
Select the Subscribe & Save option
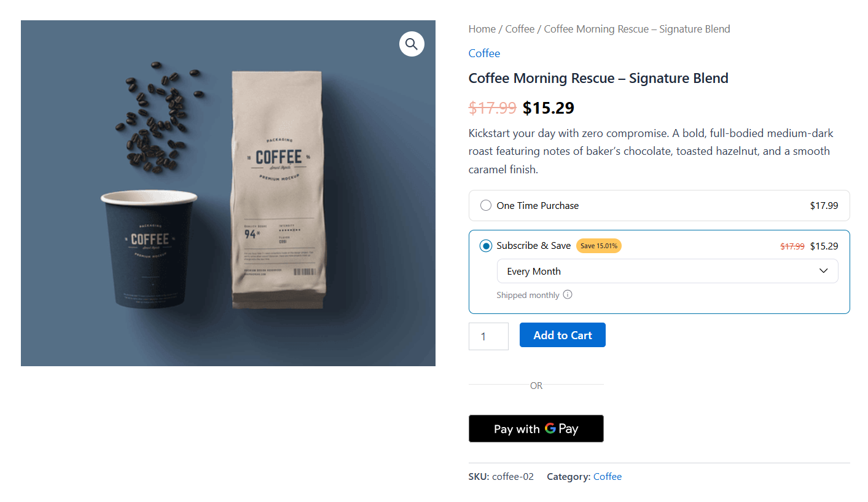[485, 245]
